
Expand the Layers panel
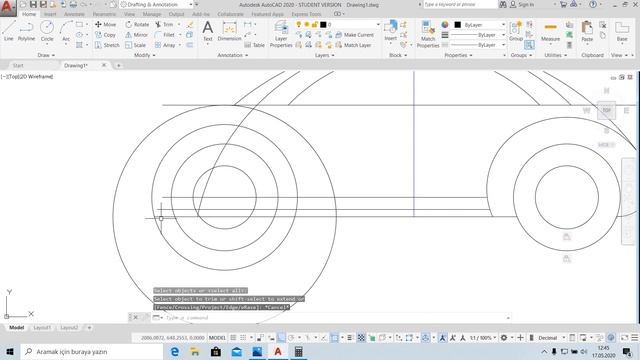pos(324,55)
